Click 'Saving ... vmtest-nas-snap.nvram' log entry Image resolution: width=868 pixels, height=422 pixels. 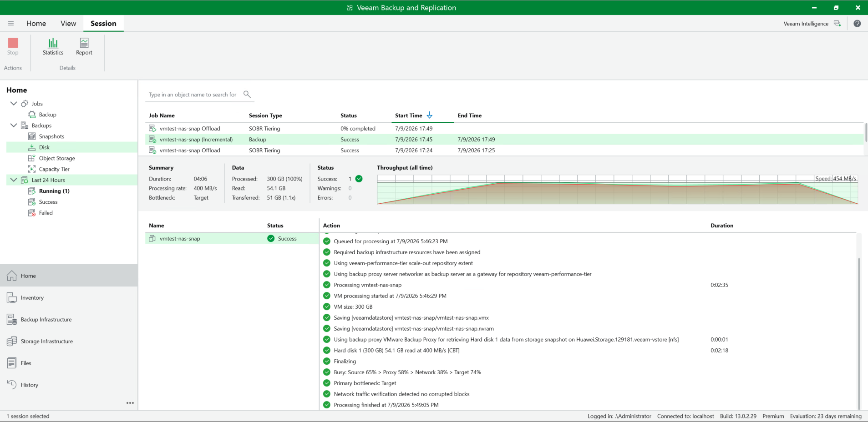coord(414,328)
